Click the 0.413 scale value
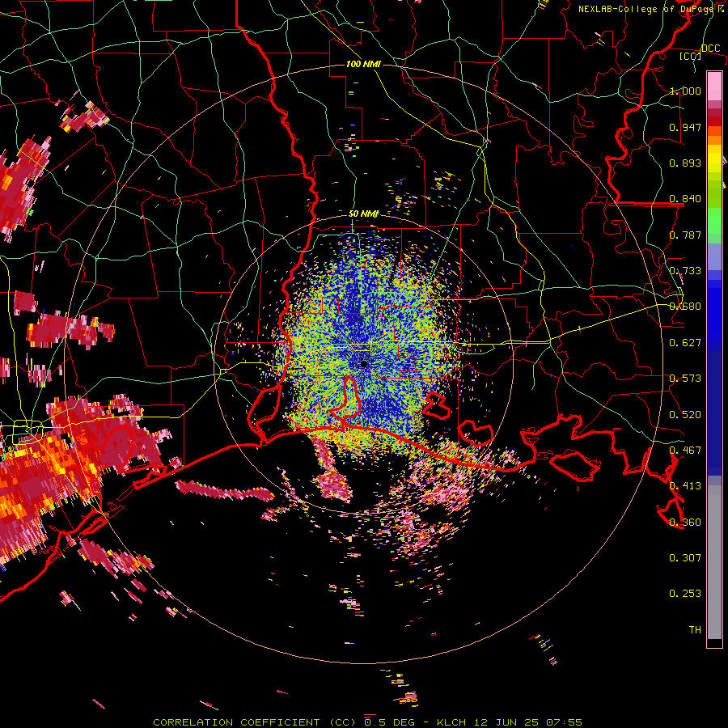Image resolution: width=728 pixels, height=728 pixels. 685,486
